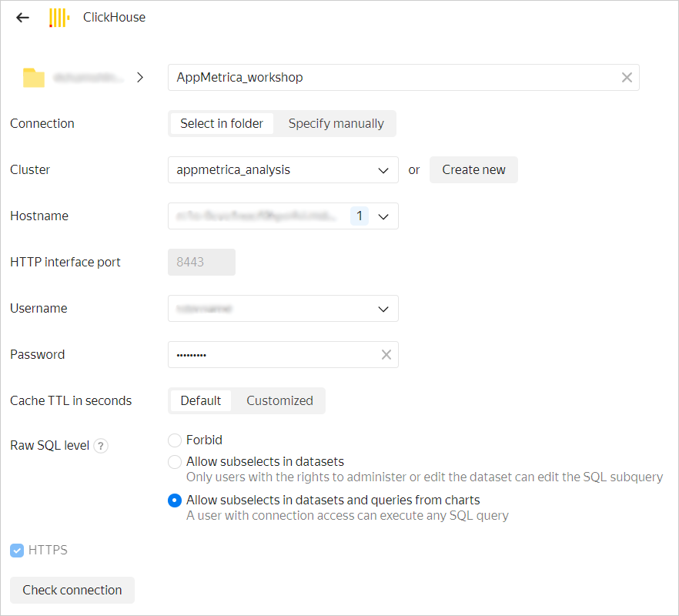Click the back arrow icon
The width and height of the screenshot is (679, 616).
click(x=23, y=17)
